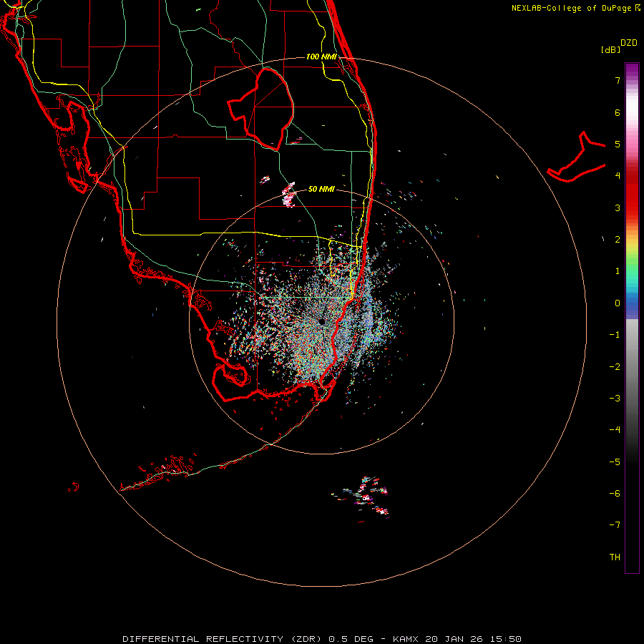
Task: Click the -5 tick on the scale
Action: [x=615, y=462]
